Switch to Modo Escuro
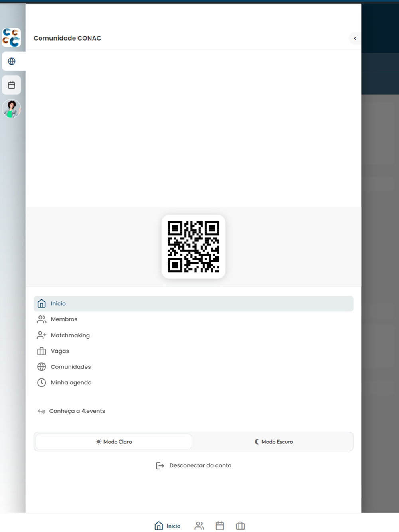Viewport: 399px width, 532px height. (x=274, y=441)
